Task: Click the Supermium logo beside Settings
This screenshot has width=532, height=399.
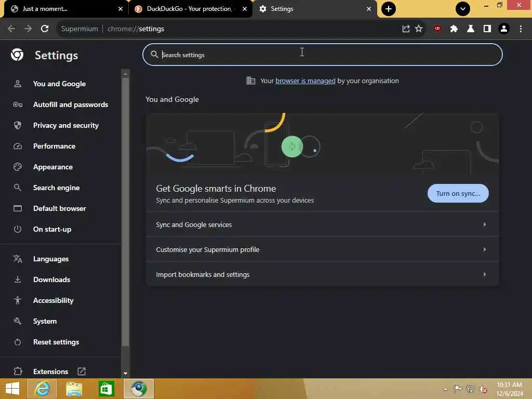Action: (x=17, y=55)
